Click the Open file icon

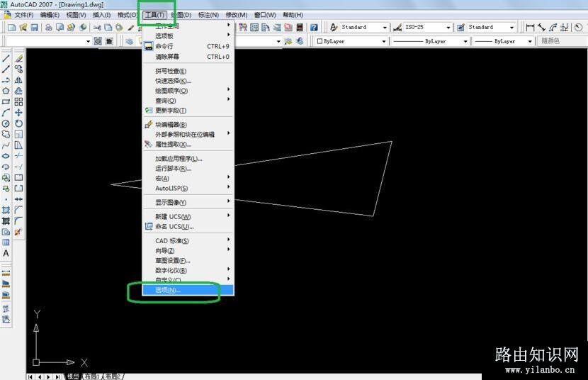click(x=23, y=28)
